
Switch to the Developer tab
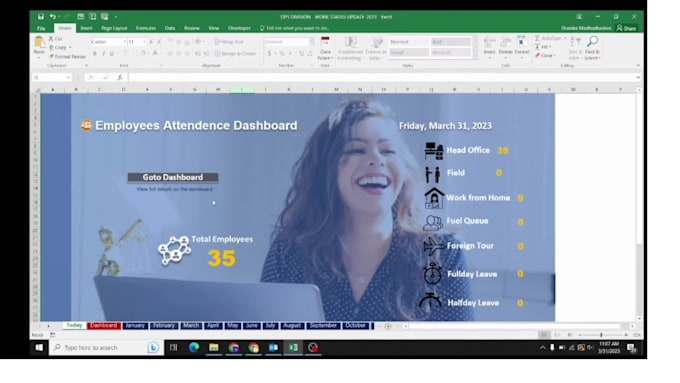[239, 28]
